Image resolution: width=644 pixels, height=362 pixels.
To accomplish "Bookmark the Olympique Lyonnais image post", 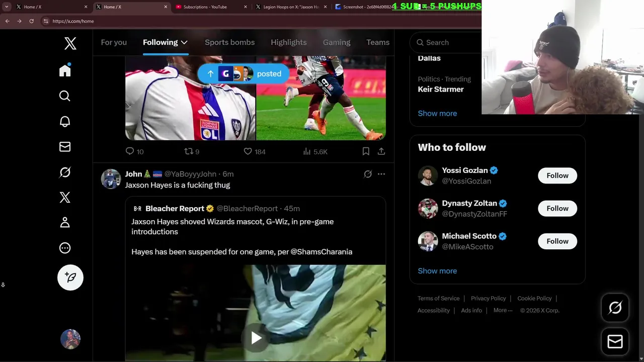I will [366, 151].
